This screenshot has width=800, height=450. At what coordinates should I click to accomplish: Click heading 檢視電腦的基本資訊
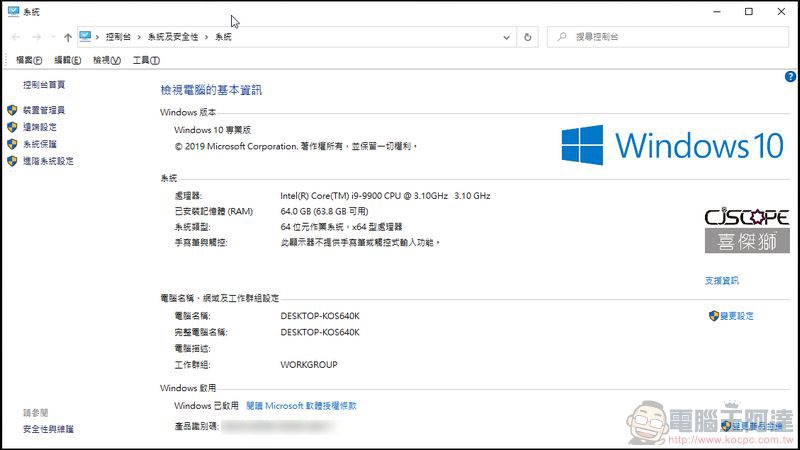tap(211, 90)
